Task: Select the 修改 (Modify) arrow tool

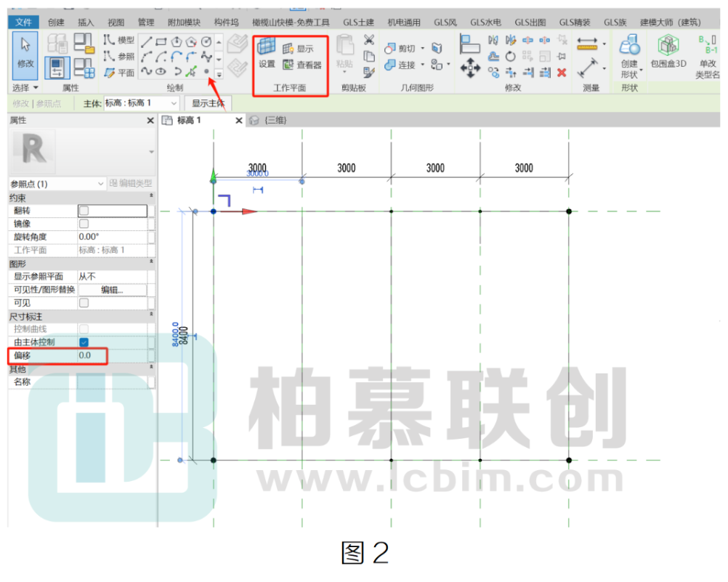Action: pyautogui.click(x=25, y=55)
